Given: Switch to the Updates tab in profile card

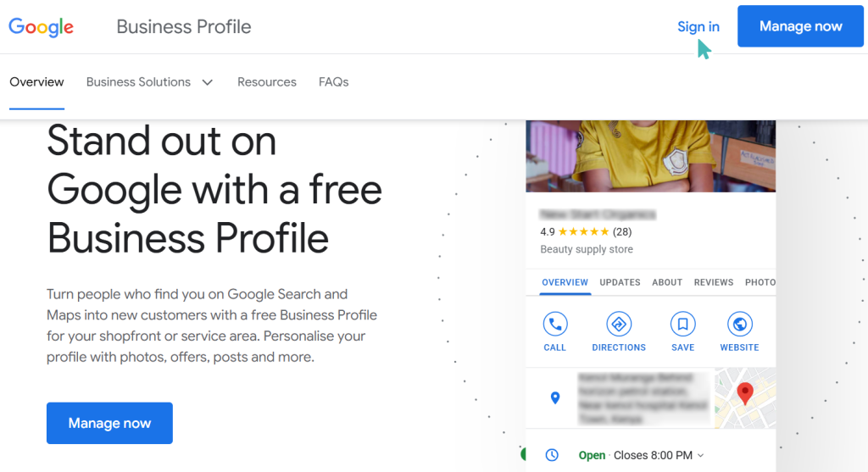Looking at the screenshot, I should coord(620,282).
